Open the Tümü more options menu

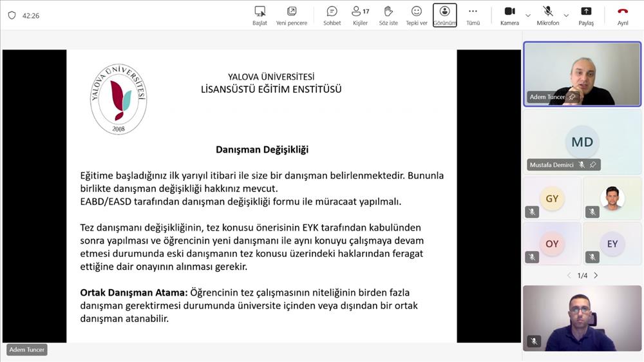point(473,15)
